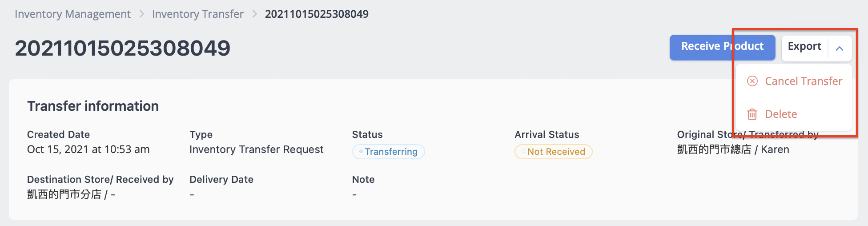Click the Created Date value Oct 15, 2021
This screenshot has height=226, width=868.
[88, 149]
